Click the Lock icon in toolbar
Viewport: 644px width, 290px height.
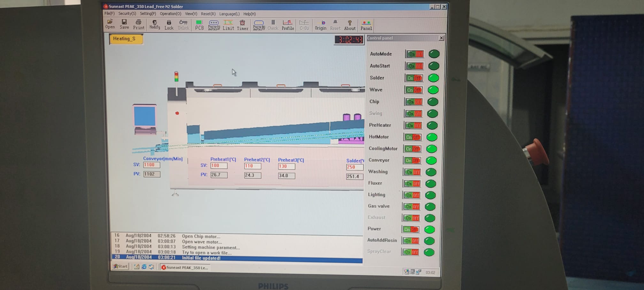[169, 25]
